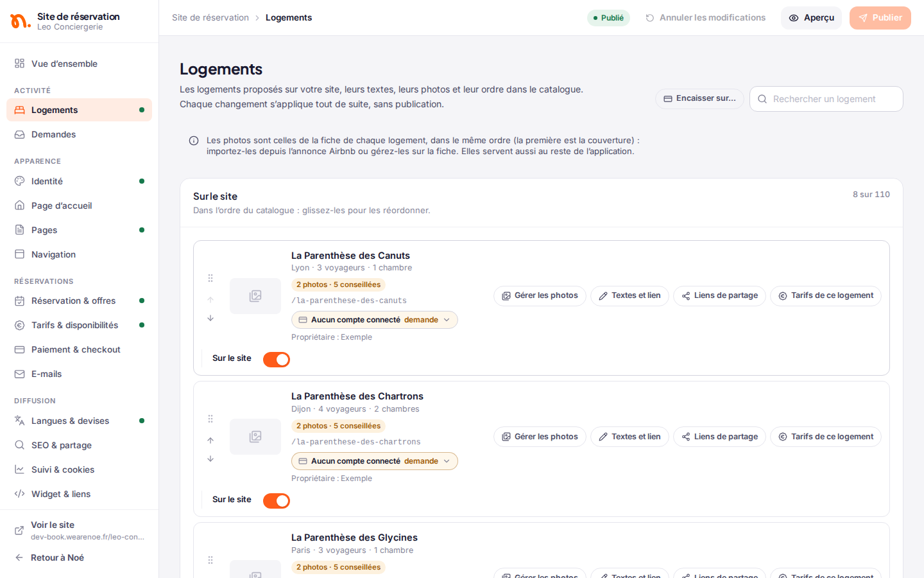Click the Tarifs & disponibilités euro icon
The height and width of the screenshot is (578, 924).
tap(20, 325)
